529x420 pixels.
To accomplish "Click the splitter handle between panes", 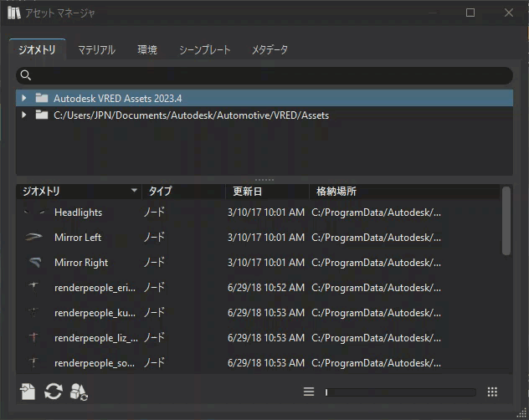I will tap(264, 180).
